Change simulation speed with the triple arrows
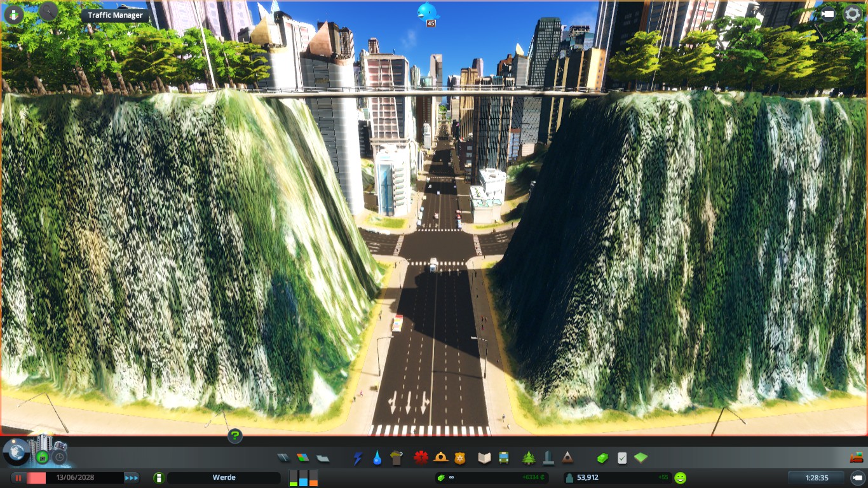Viewport: 868px width, 488px height. pyautogui.click(x=132, y=478)
